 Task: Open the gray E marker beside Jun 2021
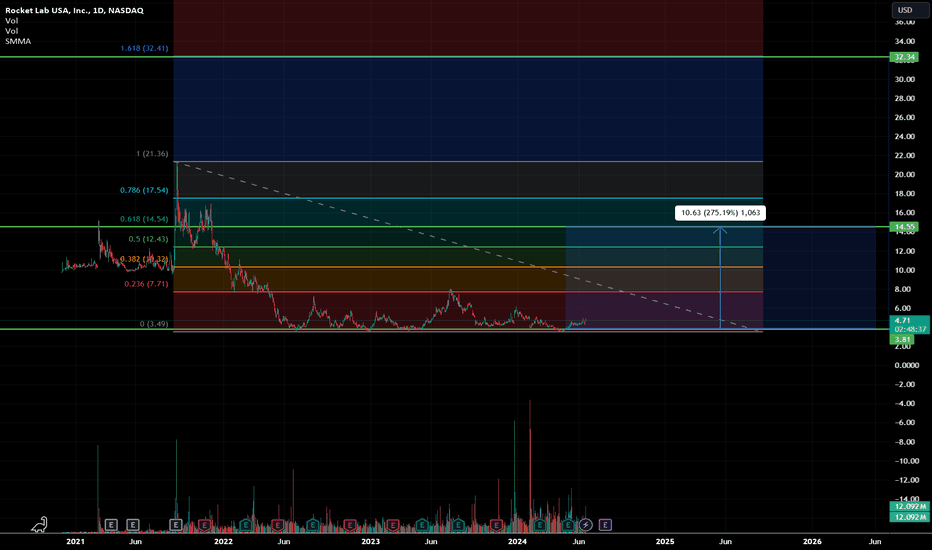pyautogui.click(x=133, y=524)
